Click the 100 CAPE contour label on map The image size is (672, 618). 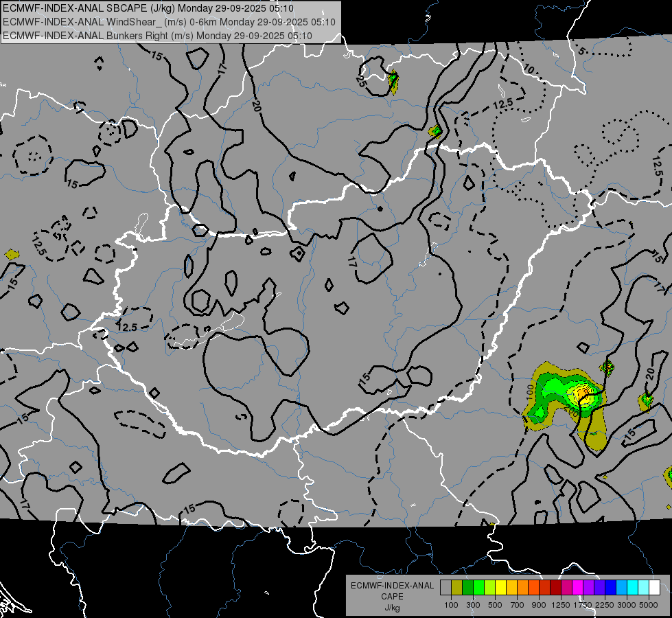[x=530, y=392]
